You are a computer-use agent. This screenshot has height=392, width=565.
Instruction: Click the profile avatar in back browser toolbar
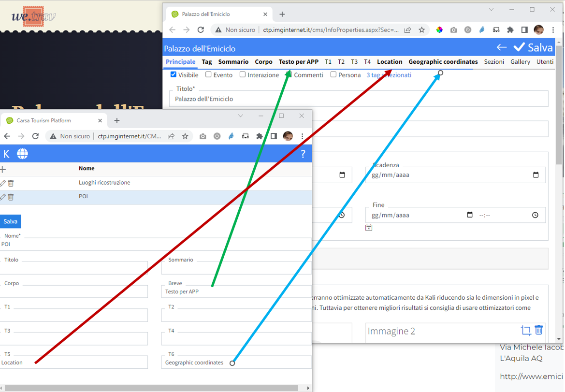pos(539,30)
